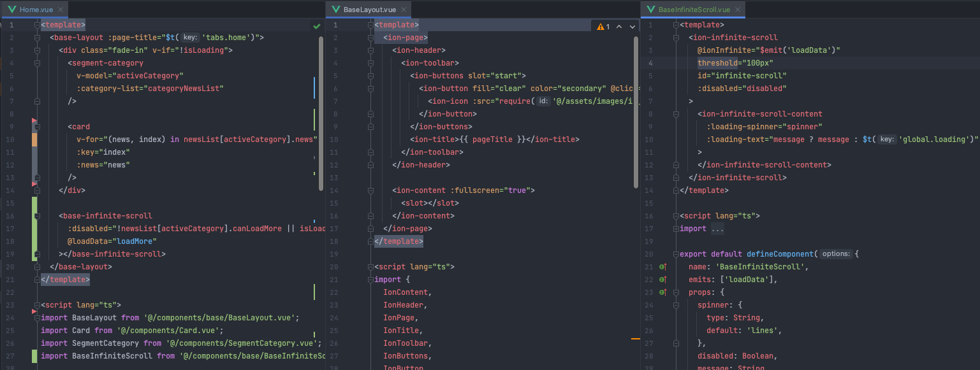
Task: Collapse the <template> block in Home.vue
Action: coord(37,25)
